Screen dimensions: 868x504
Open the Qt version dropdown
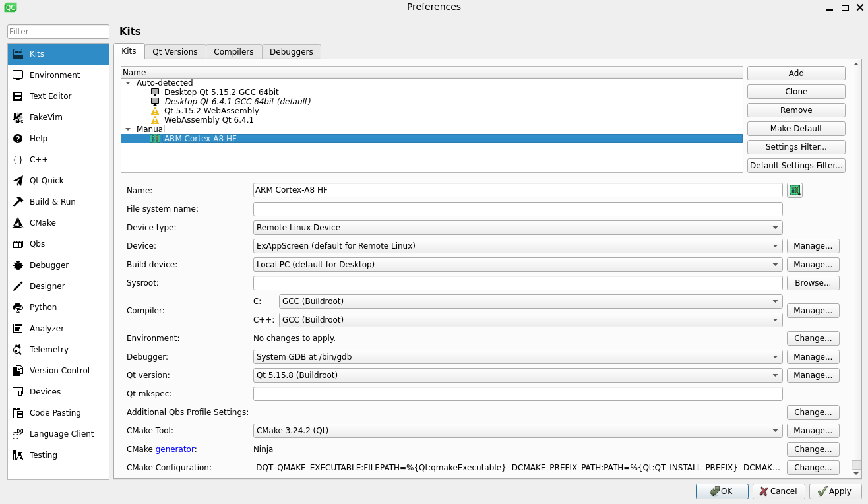pos(518,375)
